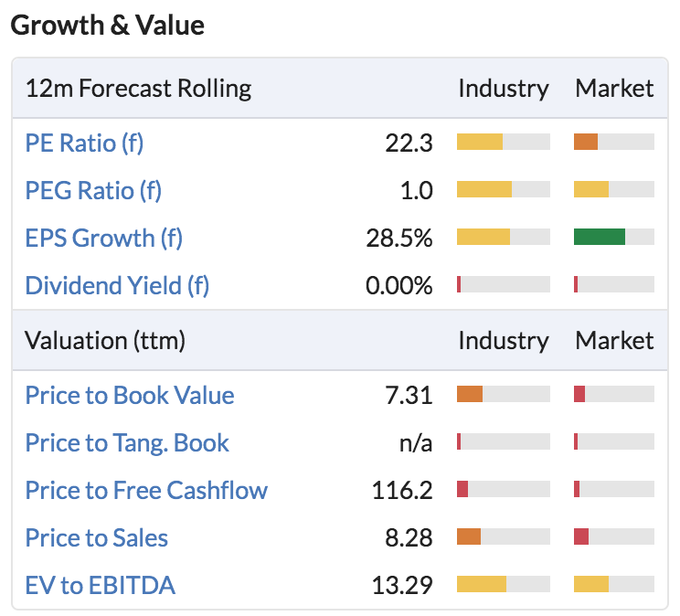
Task: Click the EV to EBITDA link
Action: pos(101,585)
